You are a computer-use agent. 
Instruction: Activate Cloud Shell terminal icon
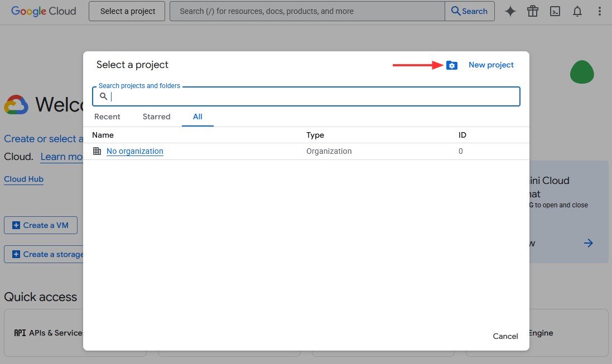tap(555, 11)
